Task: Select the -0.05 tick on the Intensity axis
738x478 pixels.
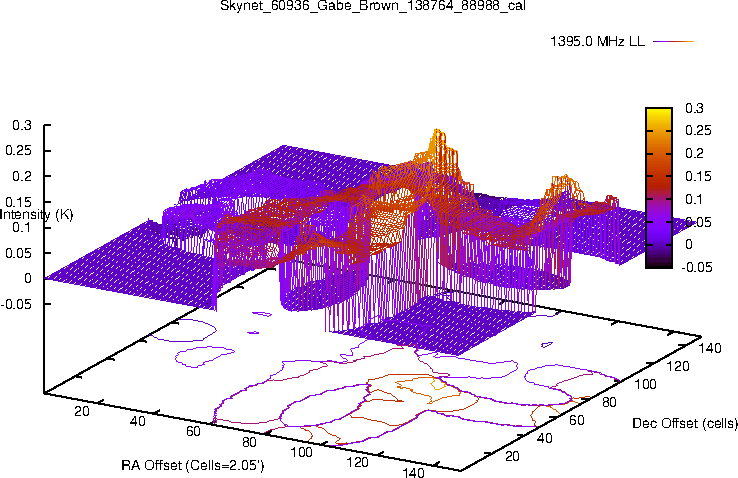Action: [x=16, y=304]
